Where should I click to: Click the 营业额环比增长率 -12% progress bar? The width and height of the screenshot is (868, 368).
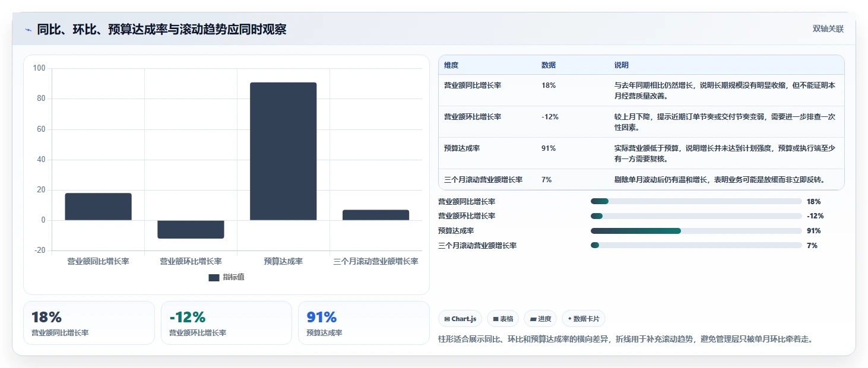(696, 216)
